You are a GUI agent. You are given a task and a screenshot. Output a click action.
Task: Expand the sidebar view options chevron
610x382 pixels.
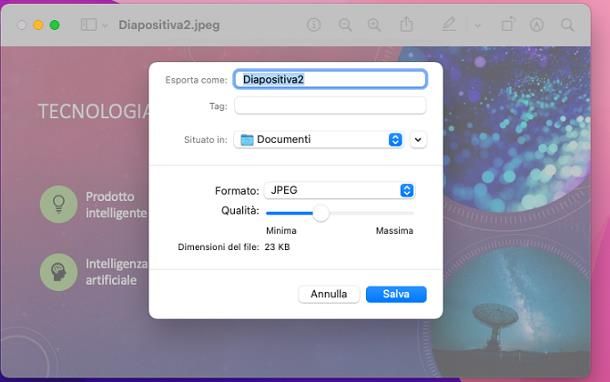tap(105, 26)
